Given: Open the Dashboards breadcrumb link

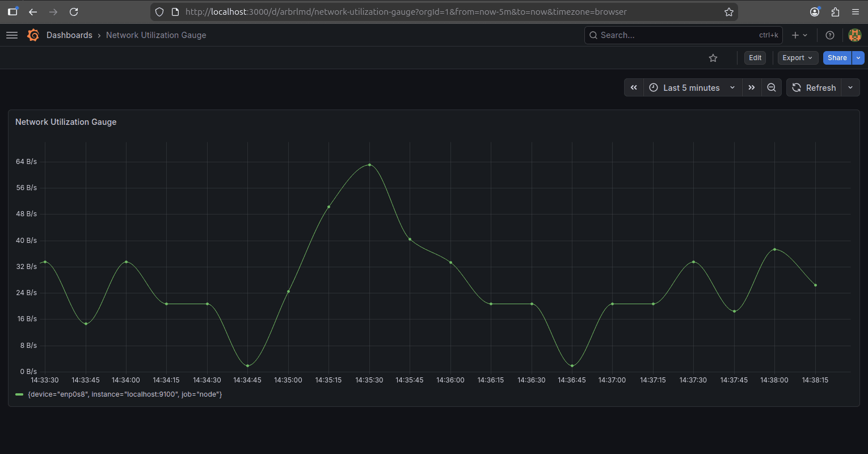Looking at the screenshot, I should coord(69,35).
